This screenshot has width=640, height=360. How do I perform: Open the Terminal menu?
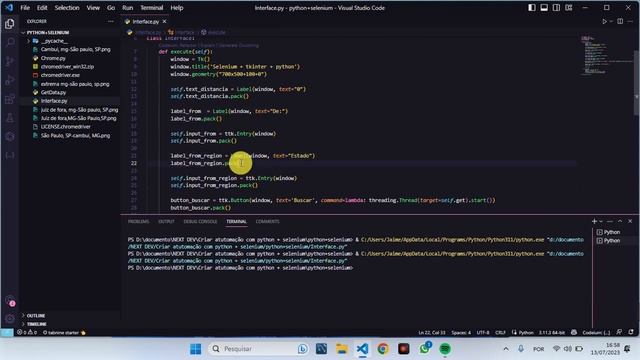coord(151,8)
